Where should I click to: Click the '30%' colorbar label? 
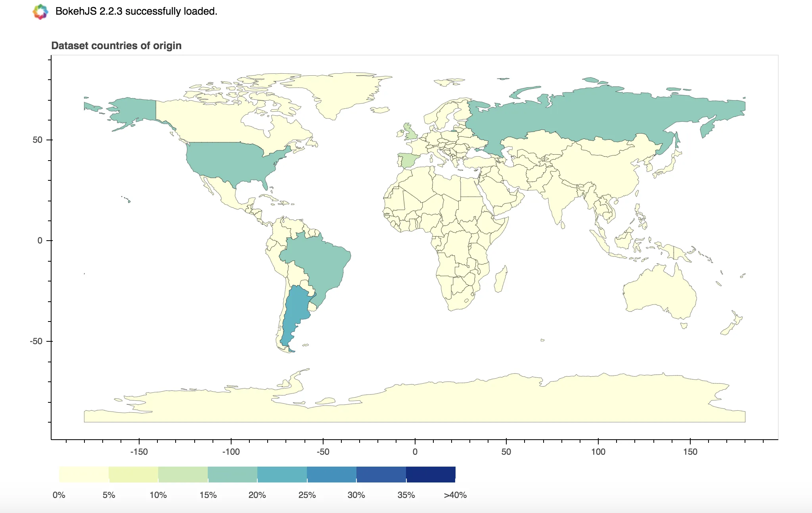pos(356,495)
